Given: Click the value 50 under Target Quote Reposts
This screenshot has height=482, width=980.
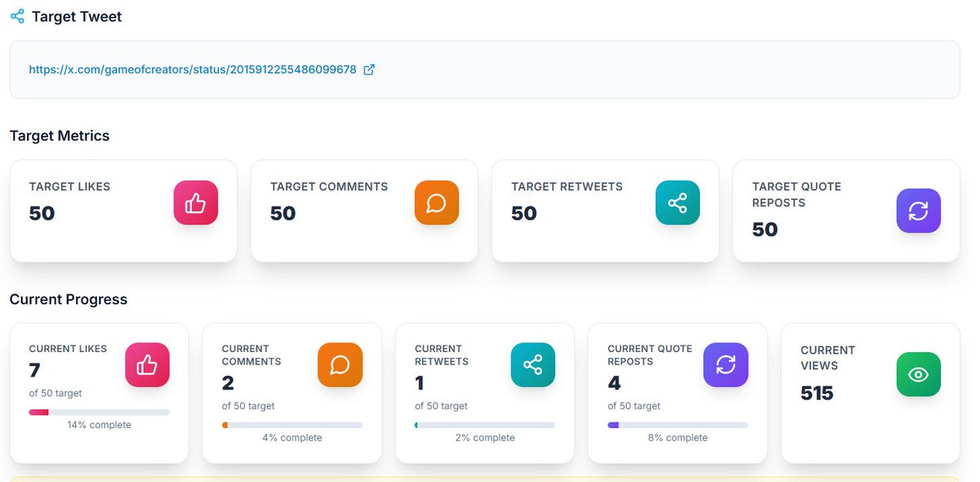Looking at the screenshot, I should pyautogui.click(x=765, y=230).
